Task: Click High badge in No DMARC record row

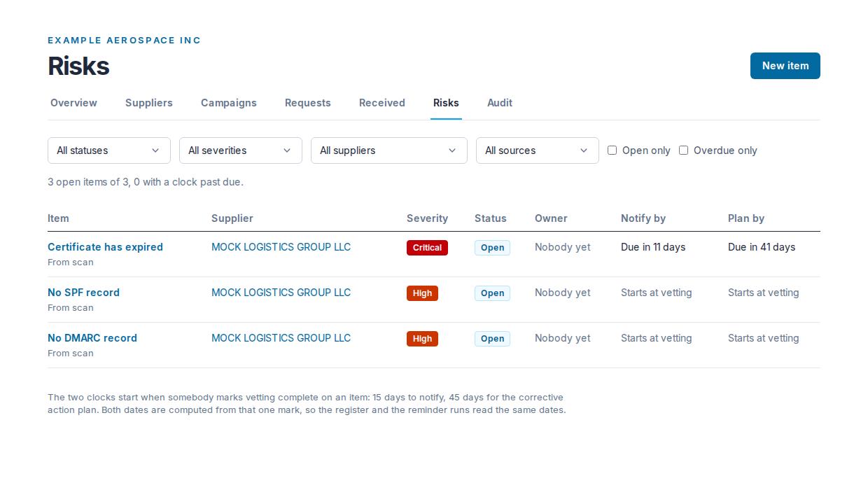Action: [422, 339]
